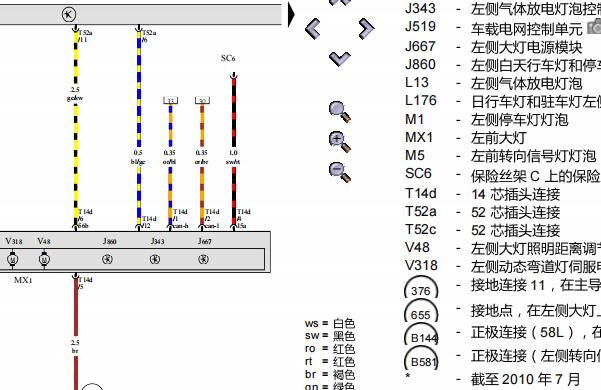
Task: Click the T14d/5 connector pin label
Action: [85, 283]
